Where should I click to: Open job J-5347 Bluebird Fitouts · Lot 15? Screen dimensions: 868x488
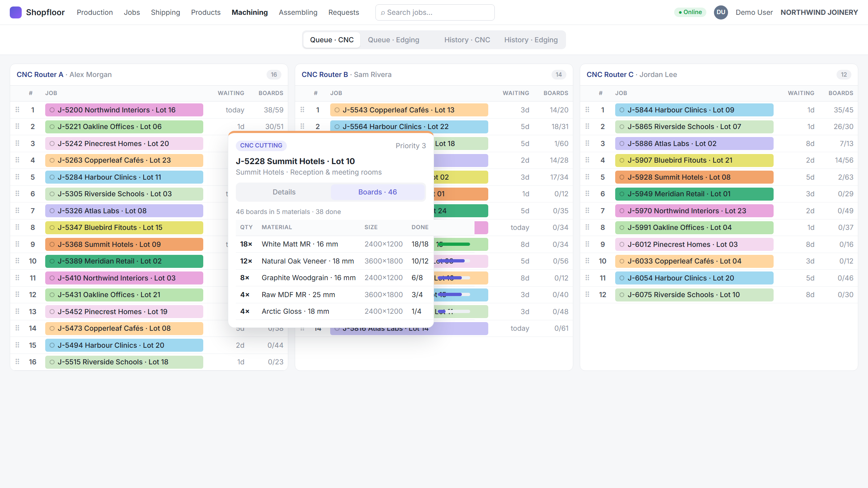[x=124, y=228]
